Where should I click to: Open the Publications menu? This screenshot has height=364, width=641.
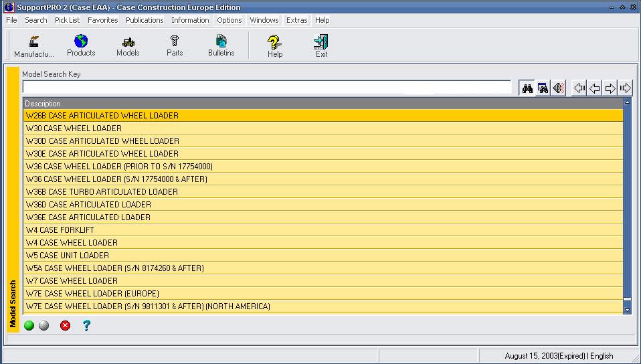(x=145, y=20)
